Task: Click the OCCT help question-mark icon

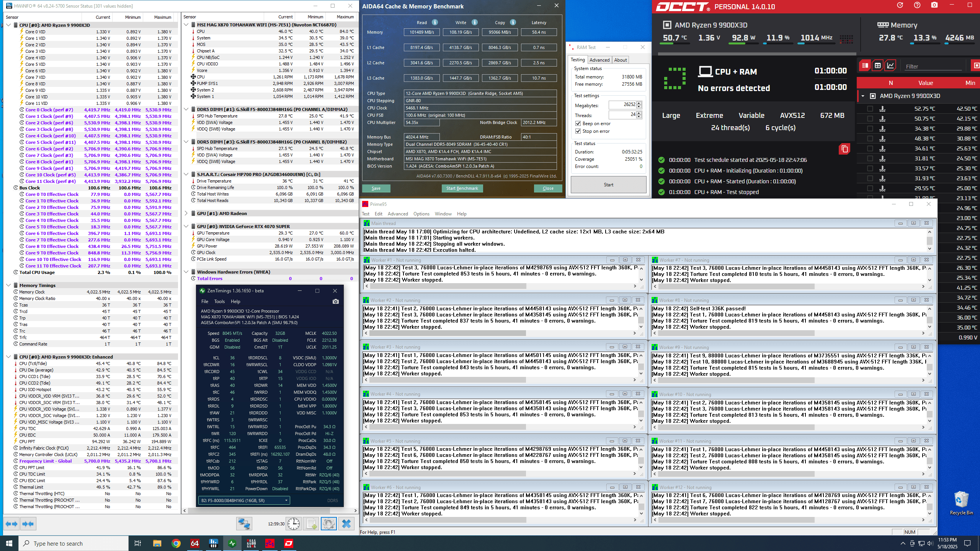Action: (x=917, y=5)
